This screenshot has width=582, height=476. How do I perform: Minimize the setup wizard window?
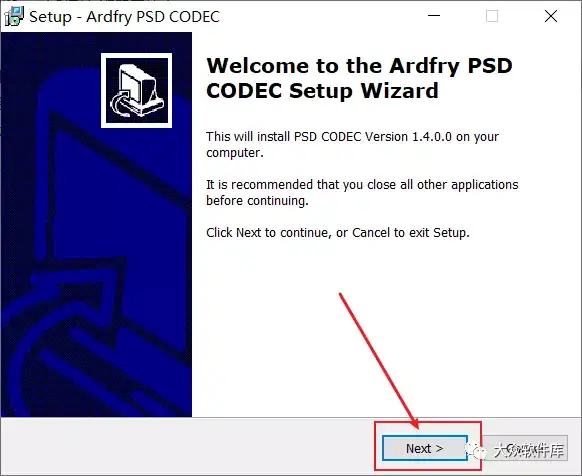click(434, 16)
